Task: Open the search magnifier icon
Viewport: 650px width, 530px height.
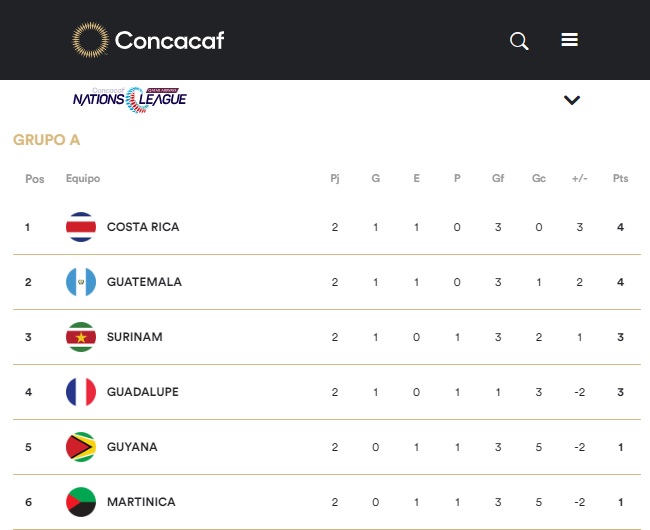Action: coord(519,41)
